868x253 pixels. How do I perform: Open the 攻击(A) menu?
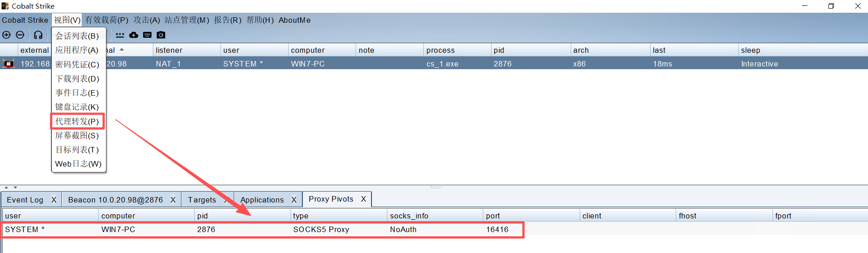tap(147, 20)
